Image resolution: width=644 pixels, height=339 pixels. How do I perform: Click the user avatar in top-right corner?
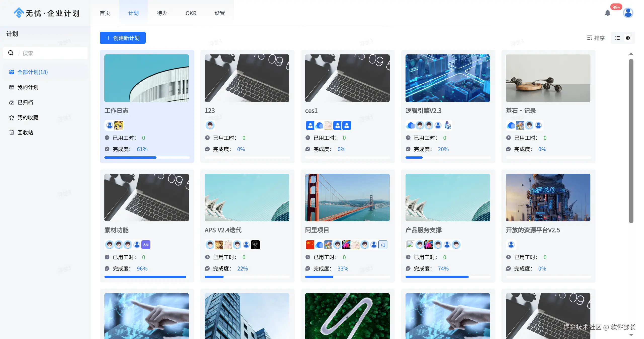tap(628, 13)
